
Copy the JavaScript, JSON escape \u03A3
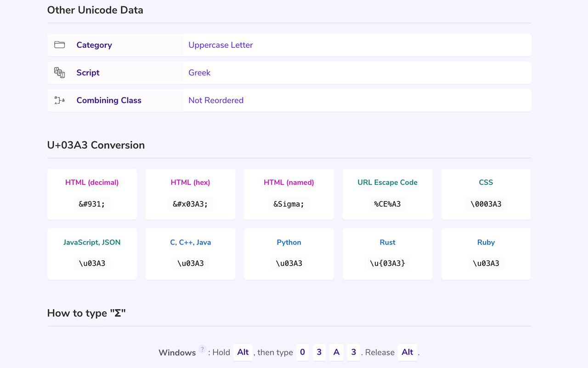tap(92, 263)
